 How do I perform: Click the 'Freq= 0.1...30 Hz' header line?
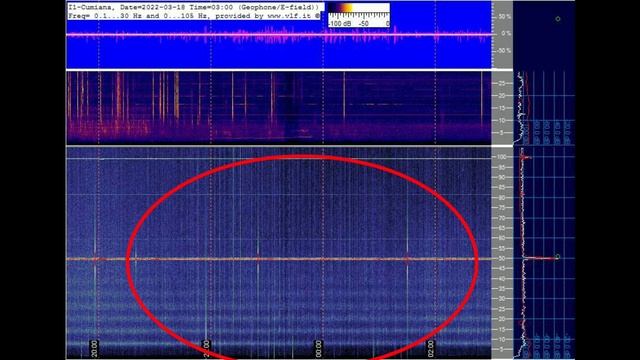[x=194, y=16]
